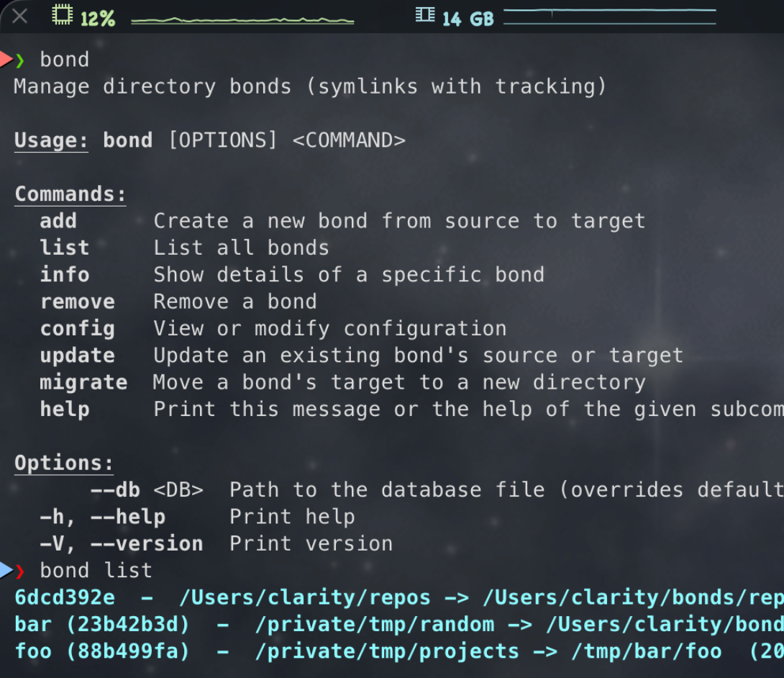This screenshot has width=784, height=678.
Task: Click the '-V, --version' option
Action: point(122,544)
